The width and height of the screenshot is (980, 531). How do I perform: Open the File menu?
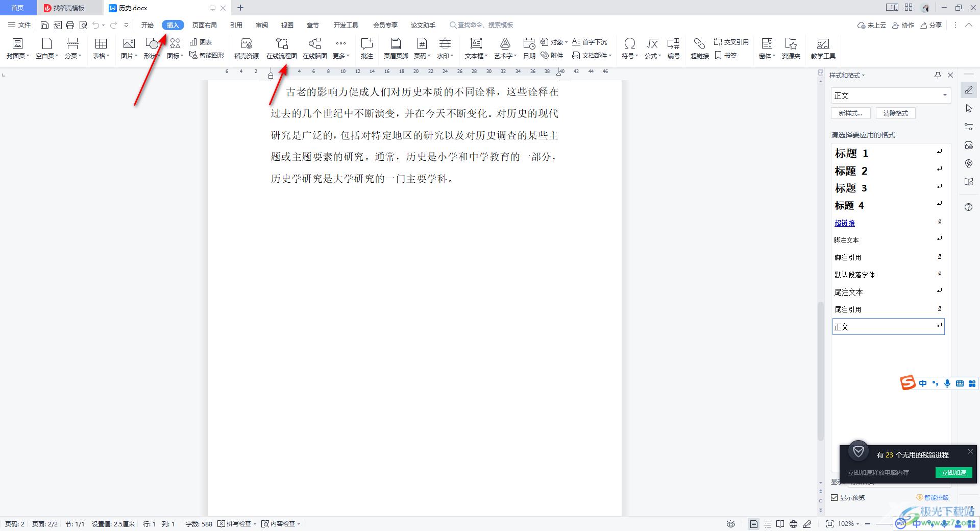pos(19,25)
